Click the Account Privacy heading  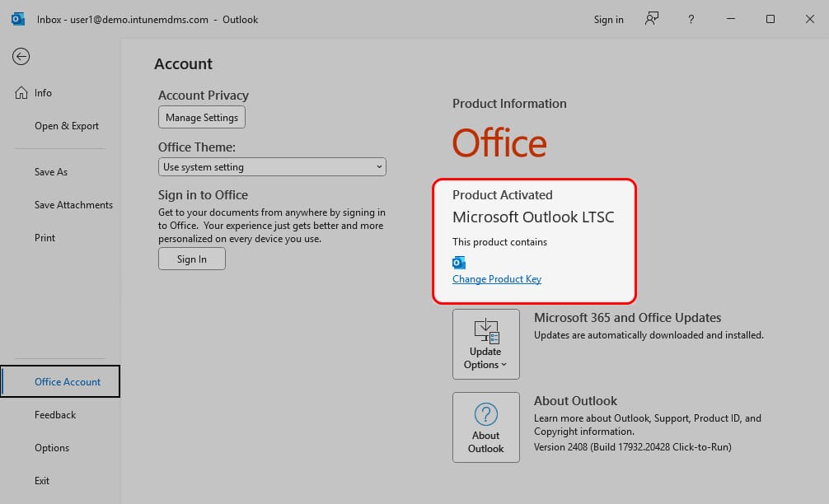204,95
